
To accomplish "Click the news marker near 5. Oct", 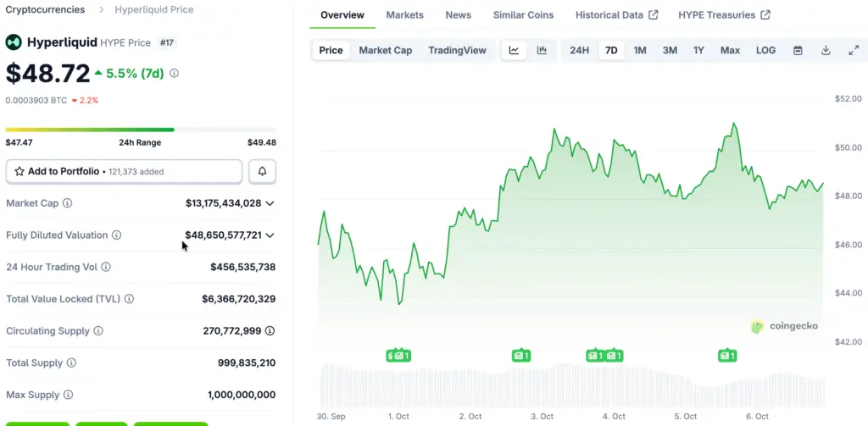I will pos(726,356).
